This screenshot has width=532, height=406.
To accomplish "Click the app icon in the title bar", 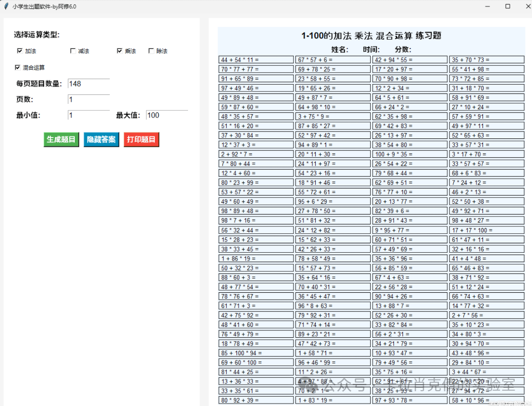I will [x=5, y=6].
